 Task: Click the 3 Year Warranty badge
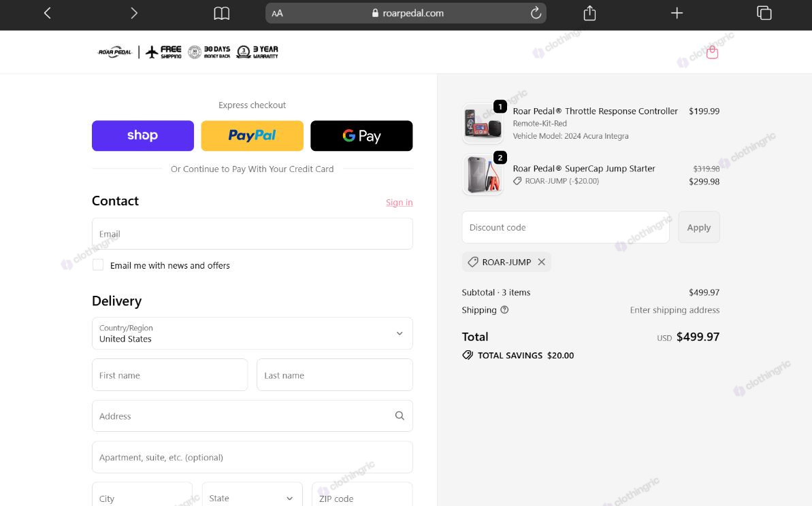pos(257,52)
